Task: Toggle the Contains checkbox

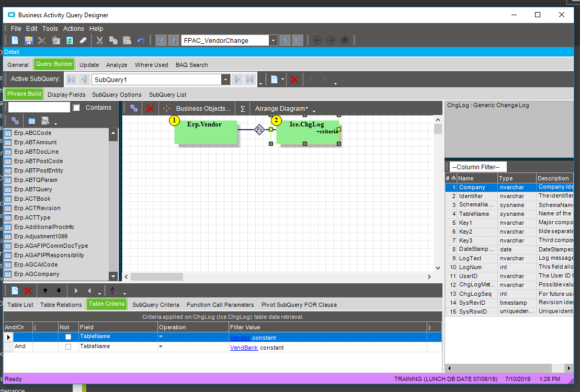Action: (x=76, y=108)
